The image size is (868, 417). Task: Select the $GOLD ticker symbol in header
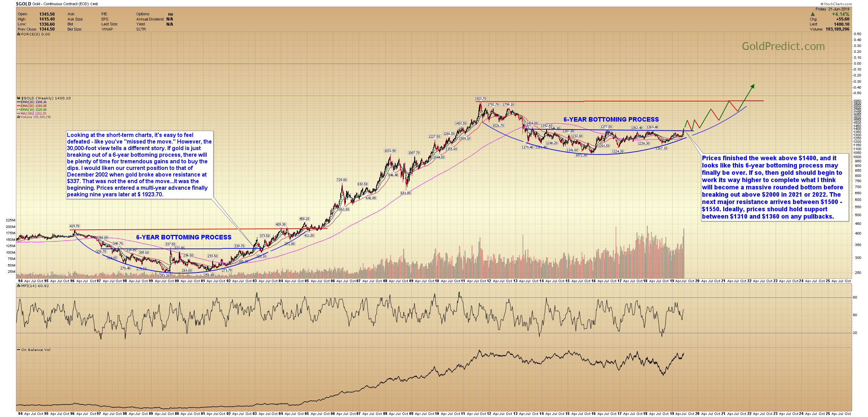click(24, 4)
